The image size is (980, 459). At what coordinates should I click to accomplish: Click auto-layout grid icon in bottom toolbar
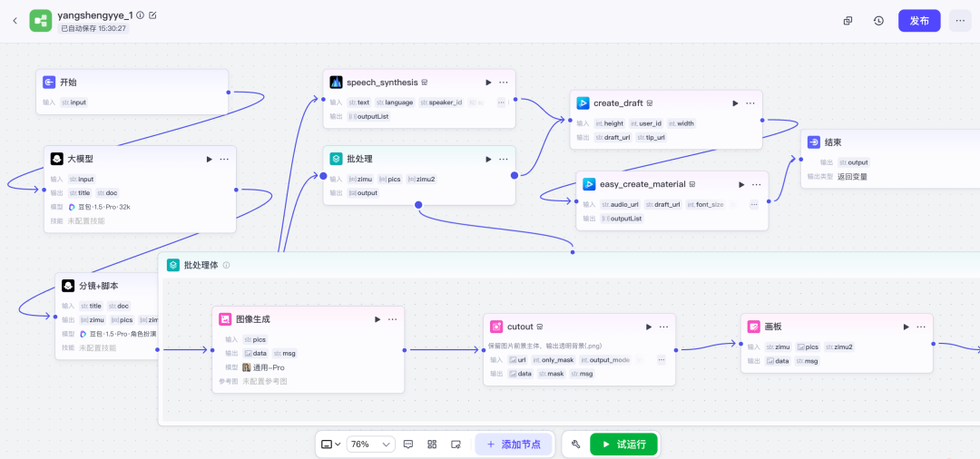tap(432, 444)
